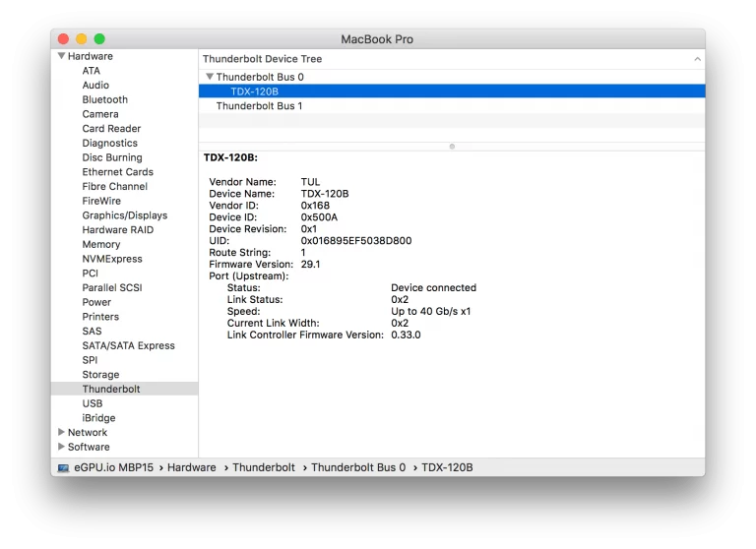Click 'Device connected' status value
Screen dimensions: 756x549
(433, 287)
